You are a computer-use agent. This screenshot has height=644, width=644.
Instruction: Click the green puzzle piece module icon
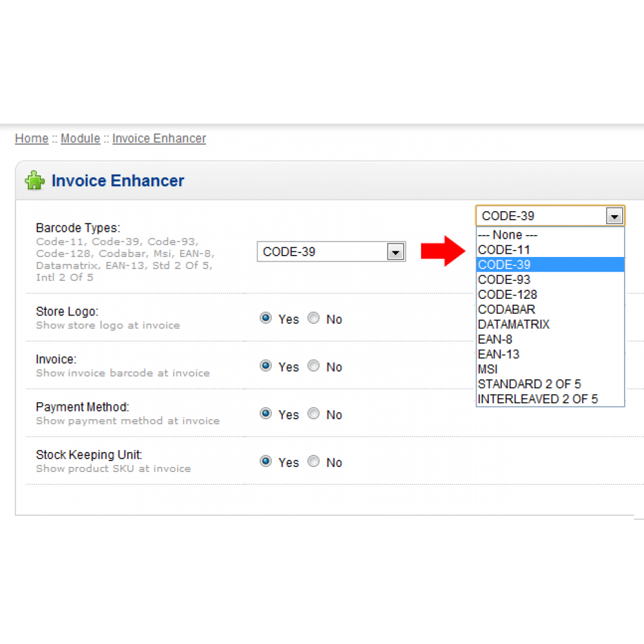tap(35, 180)
